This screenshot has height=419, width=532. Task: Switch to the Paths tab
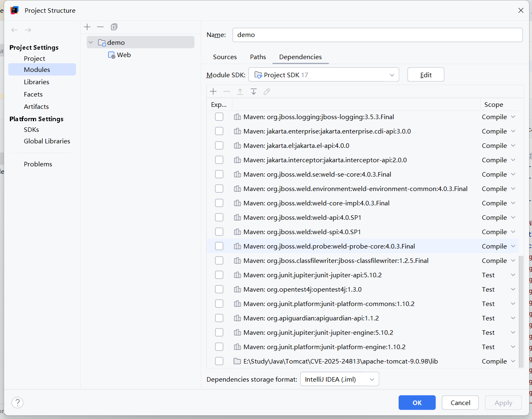point(258,57)
